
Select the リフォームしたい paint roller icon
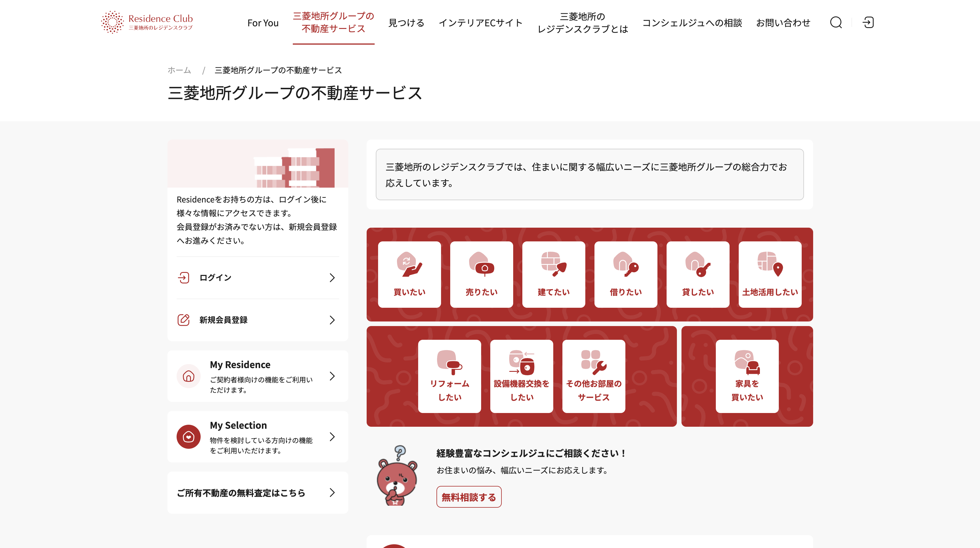pyautogui.click(x=449, y=363)
